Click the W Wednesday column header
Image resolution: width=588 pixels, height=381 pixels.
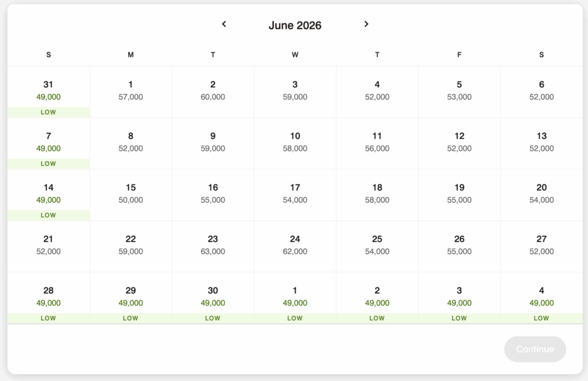295,55
